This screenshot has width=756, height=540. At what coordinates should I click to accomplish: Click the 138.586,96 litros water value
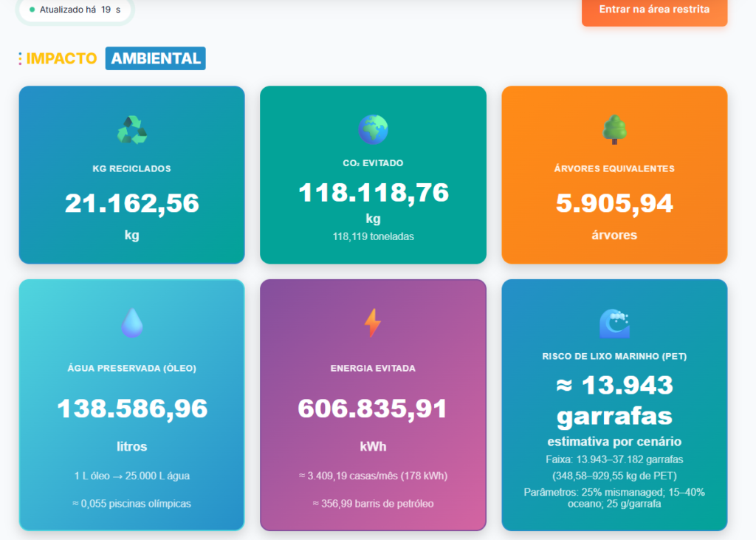tap(131, 409)
